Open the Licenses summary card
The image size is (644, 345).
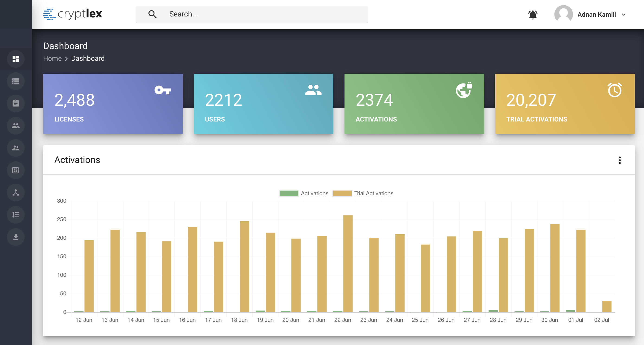113,104
